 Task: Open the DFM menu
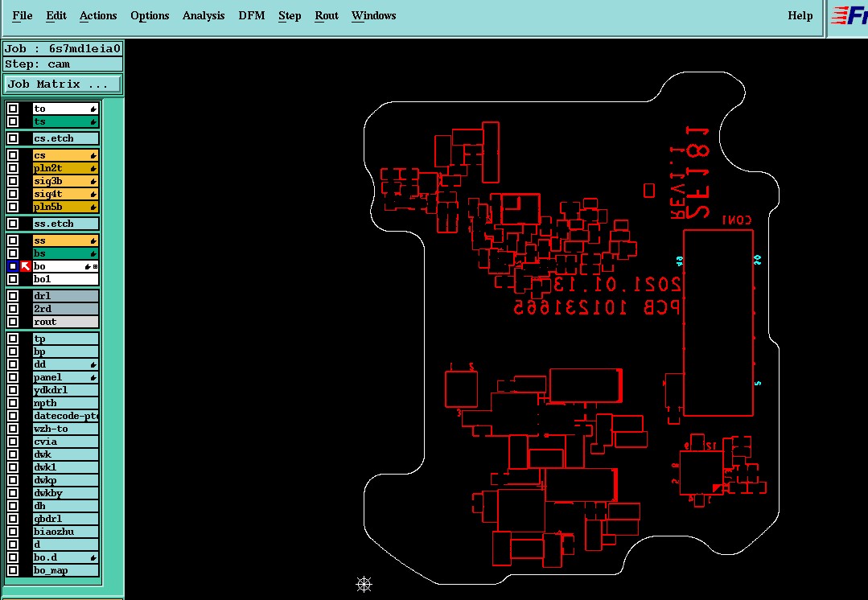pyautogui.click(x=251, y=15)
